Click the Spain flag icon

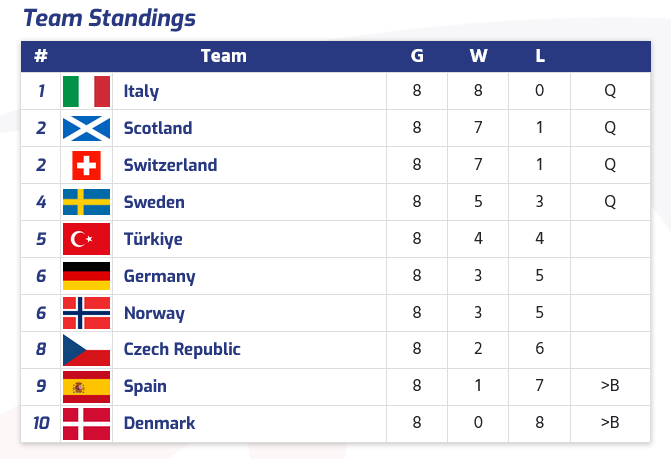pos(86,387)
